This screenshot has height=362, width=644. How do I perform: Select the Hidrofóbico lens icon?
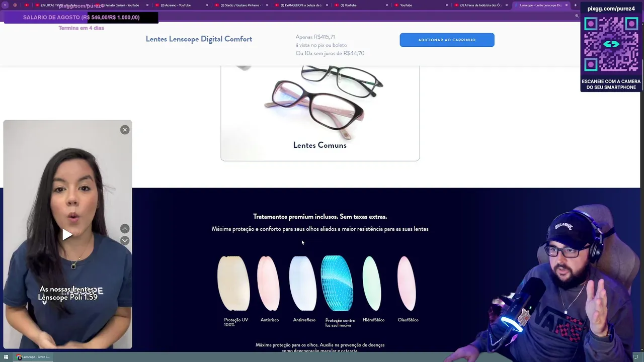pos(372,283)
